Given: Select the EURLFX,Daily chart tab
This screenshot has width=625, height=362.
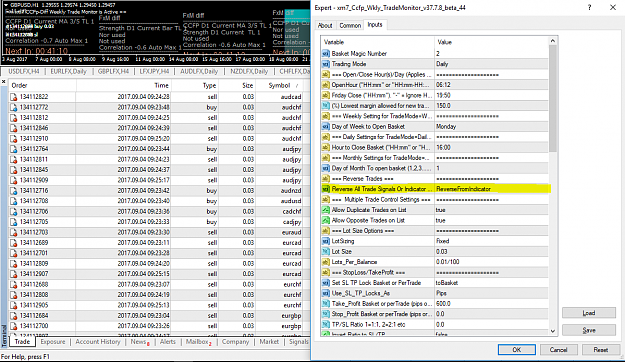Looking at the screenshot, I should [x=68, y=71].
